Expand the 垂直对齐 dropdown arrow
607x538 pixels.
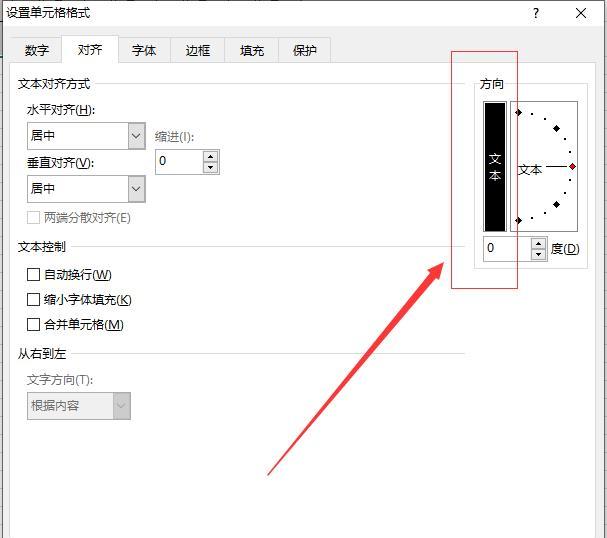click(x=137, y=189)
